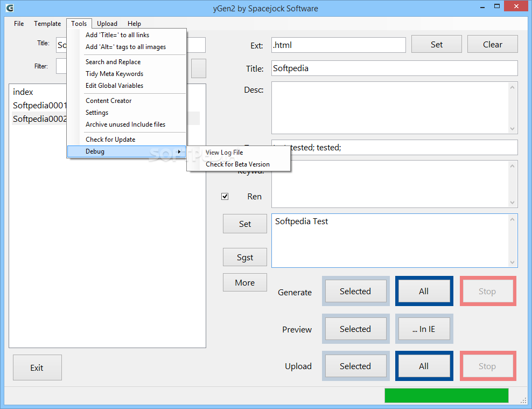532x409 pixels.
Task: Open the Upload menu
Action: click(107, 23)
